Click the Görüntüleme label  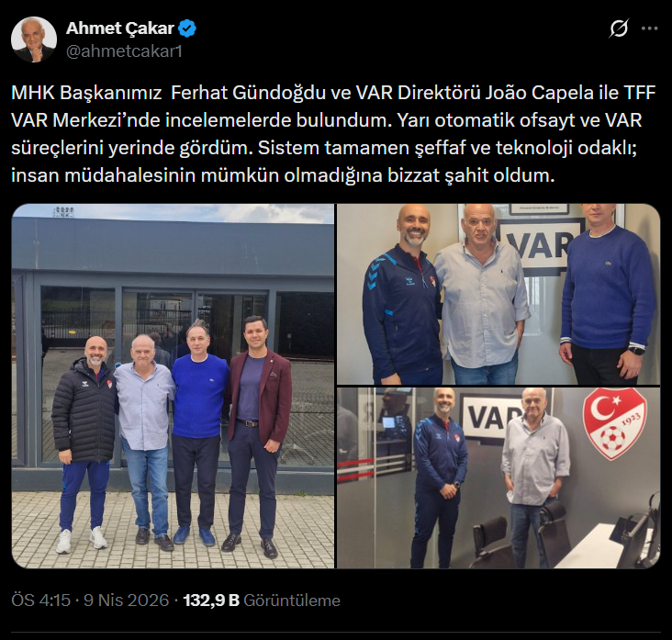click(x=292, y=601)
